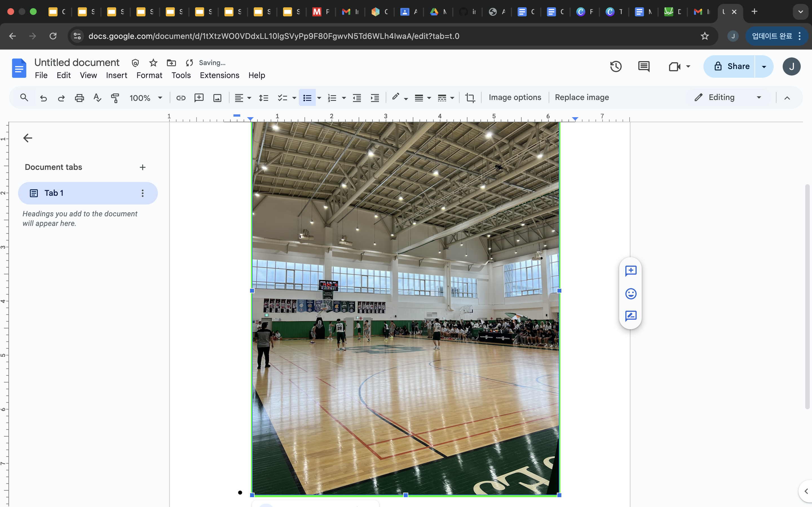
Task: Open the border color pencil tool
Action: click(x=396, y=97)
